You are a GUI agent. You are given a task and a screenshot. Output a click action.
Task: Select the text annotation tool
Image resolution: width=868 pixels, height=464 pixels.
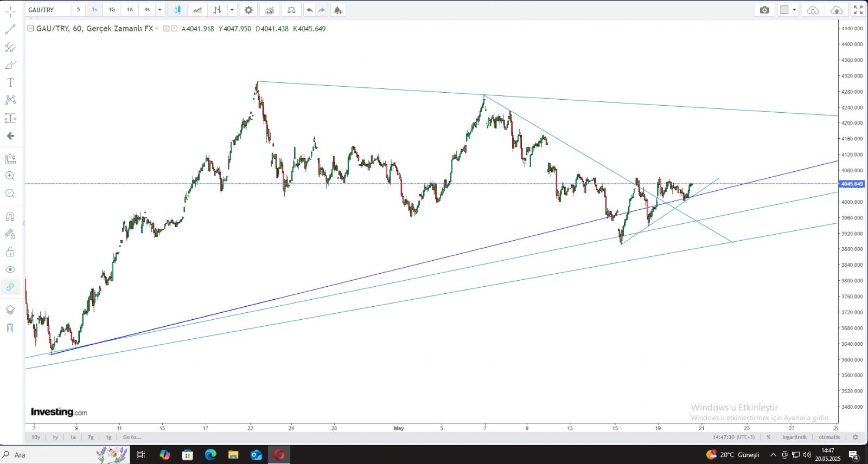click(10, 82)
